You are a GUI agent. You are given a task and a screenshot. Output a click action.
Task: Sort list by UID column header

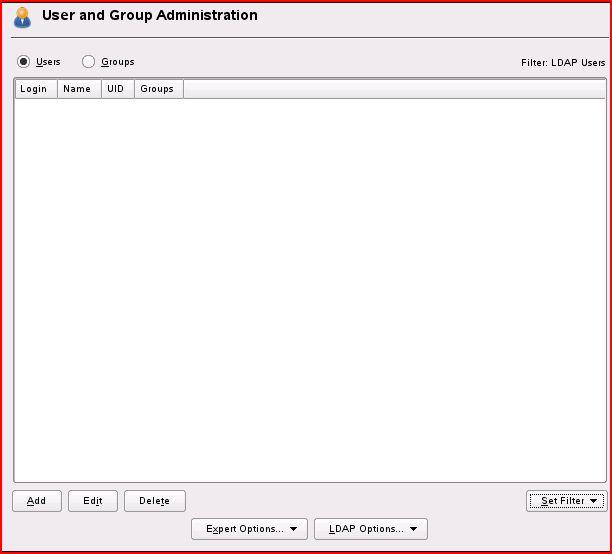click(x=116, y=89)
